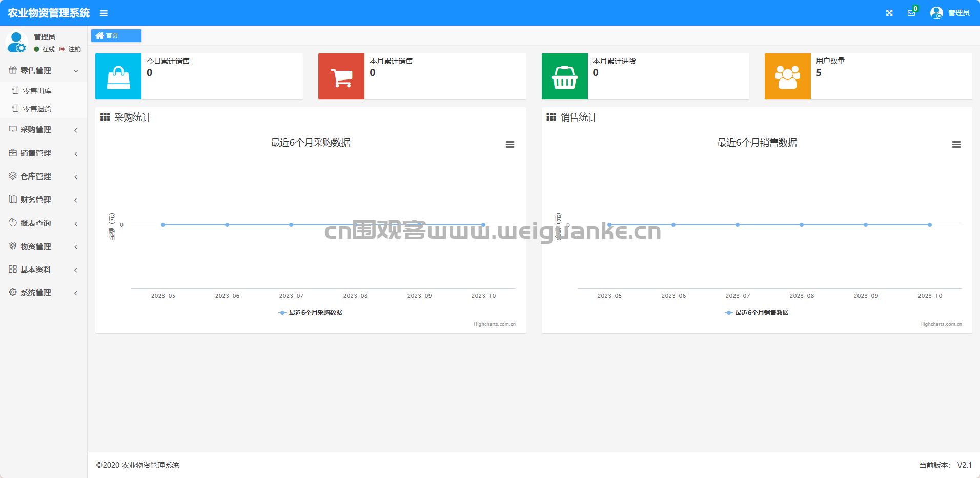Click the 采购管理 menu icon
This screenshot has width=980, height=478.
(x=13, y=129)
